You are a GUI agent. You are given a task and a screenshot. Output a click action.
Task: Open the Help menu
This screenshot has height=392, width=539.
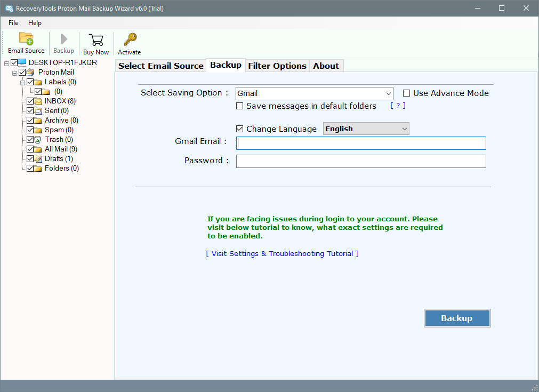[35, 23]
